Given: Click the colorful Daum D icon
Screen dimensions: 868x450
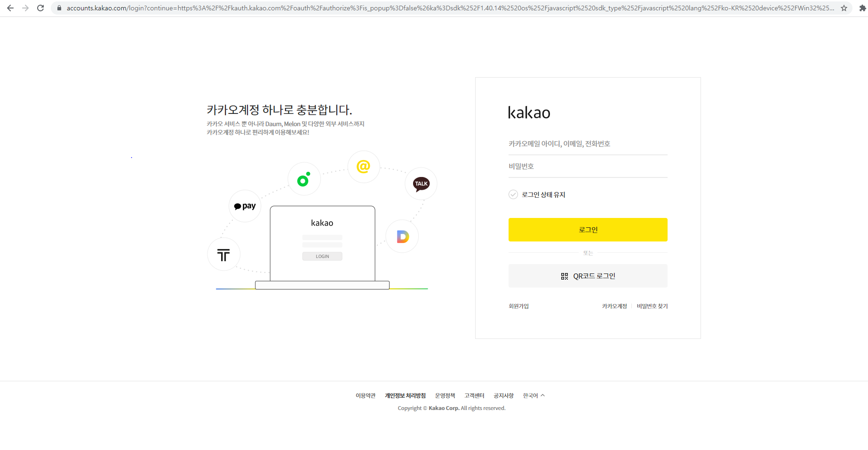Looking at the screenshot, I should tap(402, 236).
